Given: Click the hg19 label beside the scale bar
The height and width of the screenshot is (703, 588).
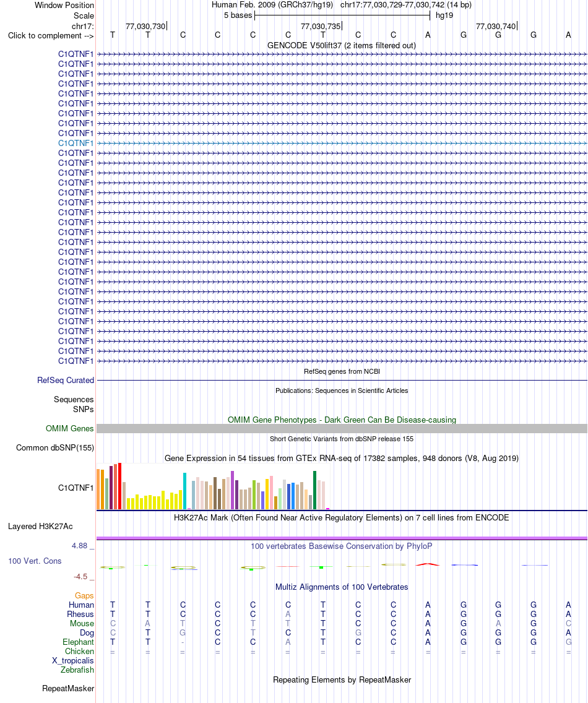Looking at the screenshot, I should pos(444,15).
